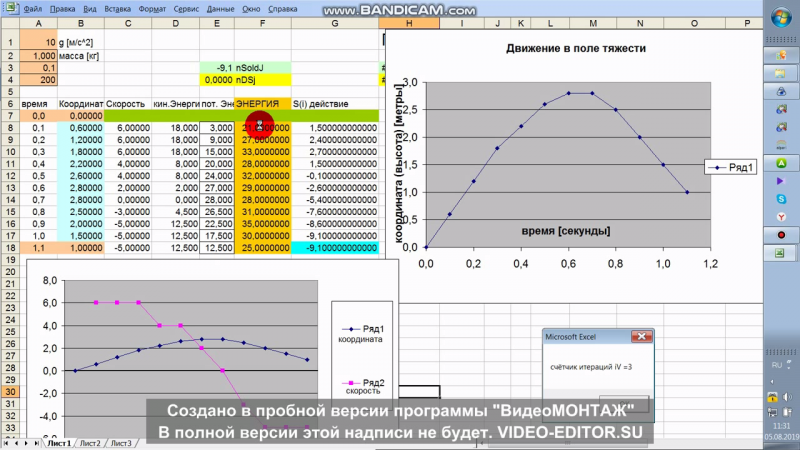Show hidden tray icons arrow
800x450 pixels.
pyautogui.click(x=771, y=381)
